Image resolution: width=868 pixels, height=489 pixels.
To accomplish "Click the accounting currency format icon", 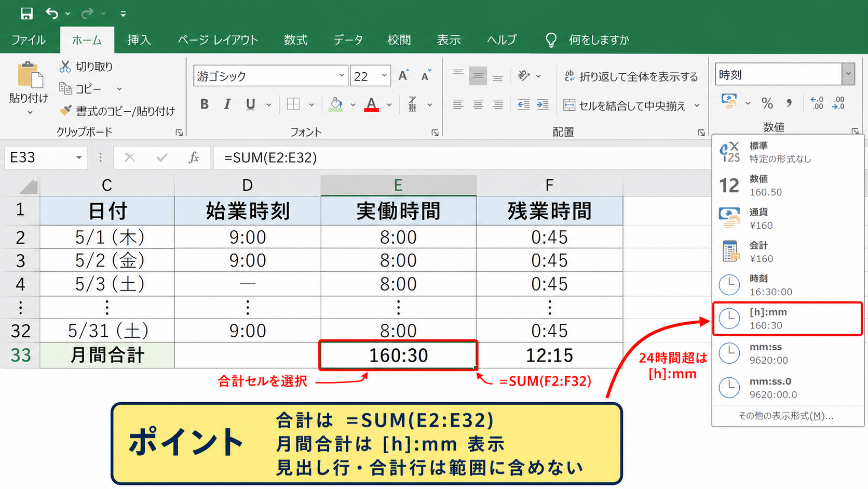I will coord(729,102).
